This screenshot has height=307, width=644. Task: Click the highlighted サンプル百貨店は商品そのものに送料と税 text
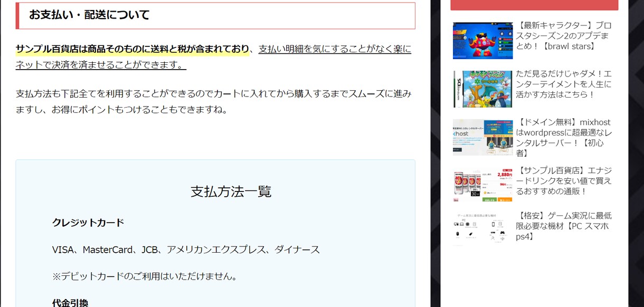pyautogui.click(x=132, y=49)
